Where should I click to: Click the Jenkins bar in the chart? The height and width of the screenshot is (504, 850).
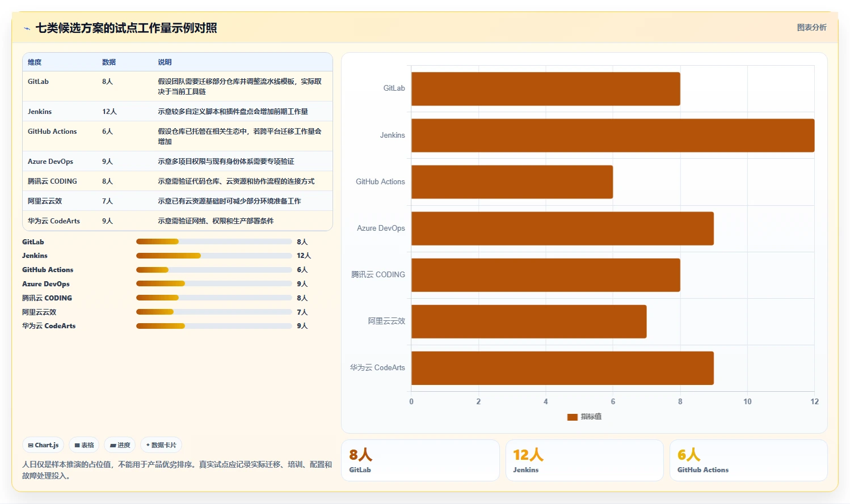coord(613,135)
